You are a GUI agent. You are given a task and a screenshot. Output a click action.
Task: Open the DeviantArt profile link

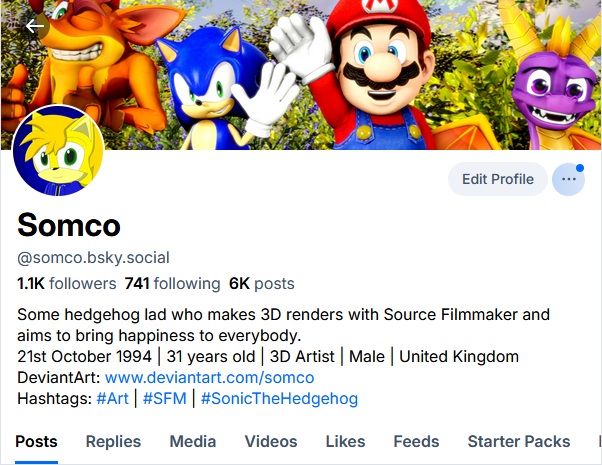pos(209,377)
